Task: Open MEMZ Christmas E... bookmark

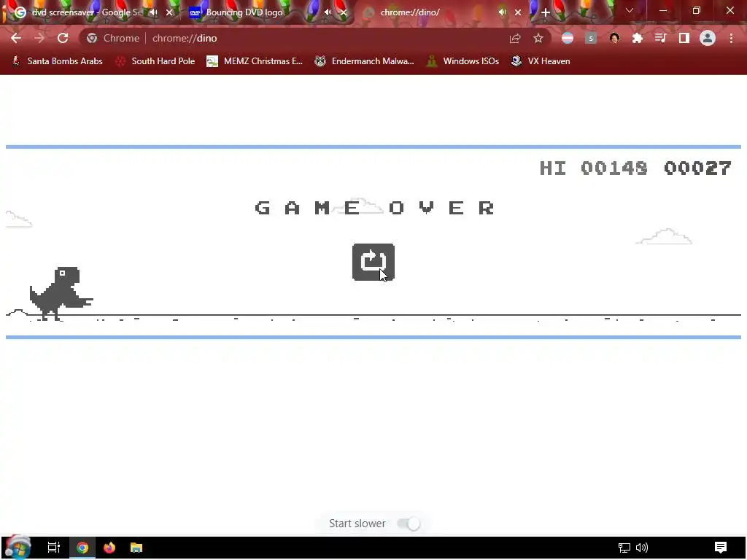Action: (255, 61)
